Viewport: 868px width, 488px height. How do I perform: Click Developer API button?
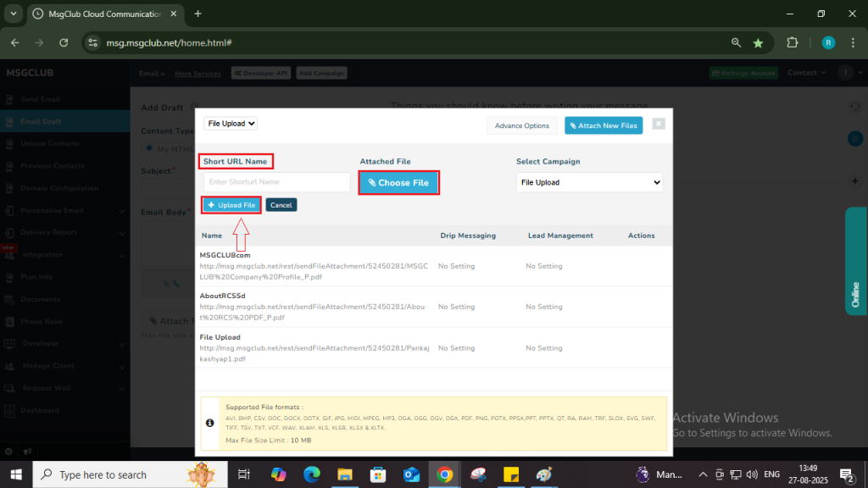coord(261,73)
